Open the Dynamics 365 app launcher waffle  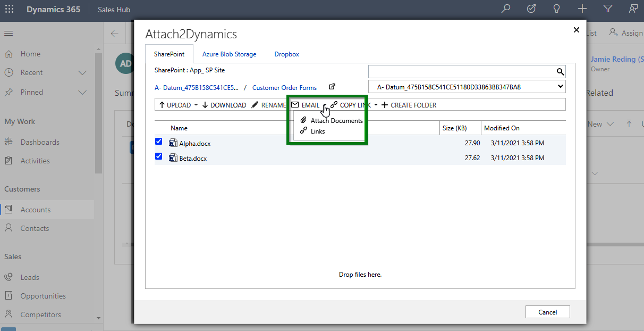click(x=10, y=9)
